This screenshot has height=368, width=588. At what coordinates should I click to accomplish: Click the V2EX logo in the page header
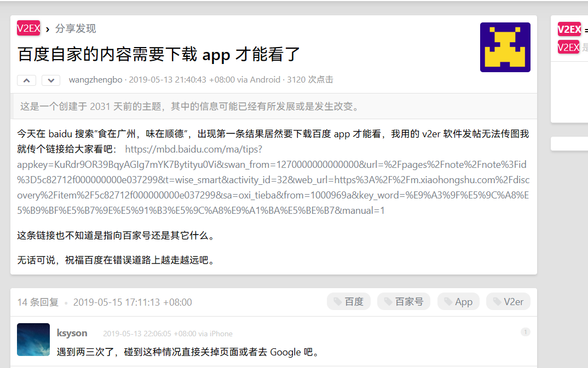tap(28, 28)
